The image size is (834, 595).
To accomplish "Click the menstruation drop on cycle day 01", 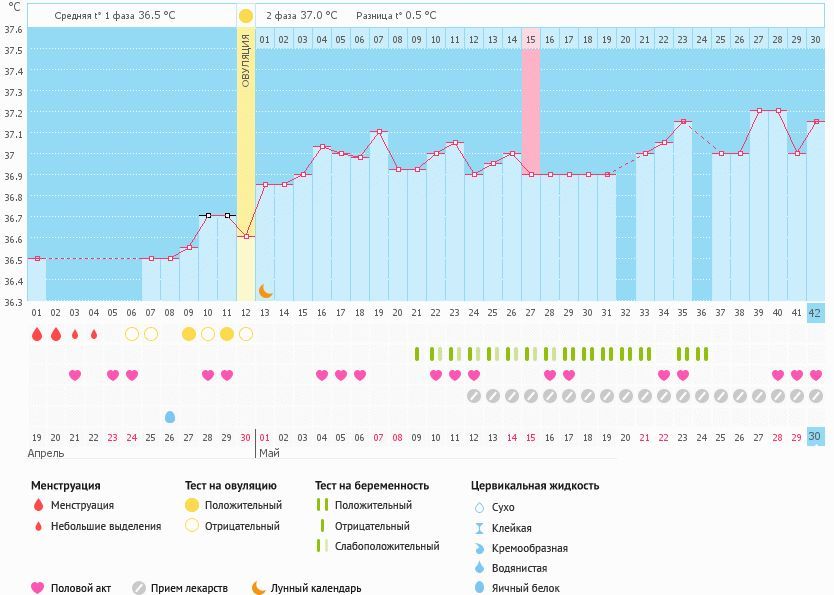I will pos(36,334).
